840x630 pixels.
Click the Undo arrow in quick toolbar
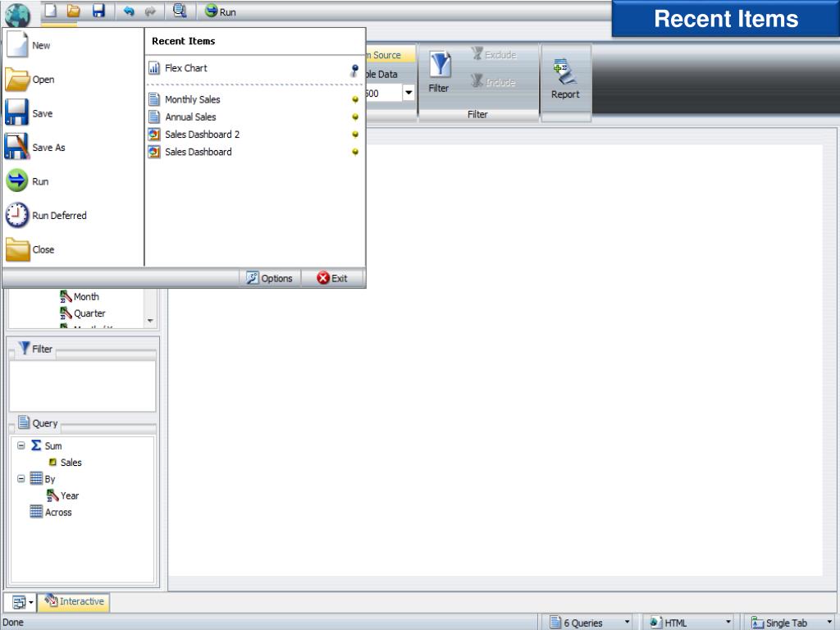(x=129, y=11)
